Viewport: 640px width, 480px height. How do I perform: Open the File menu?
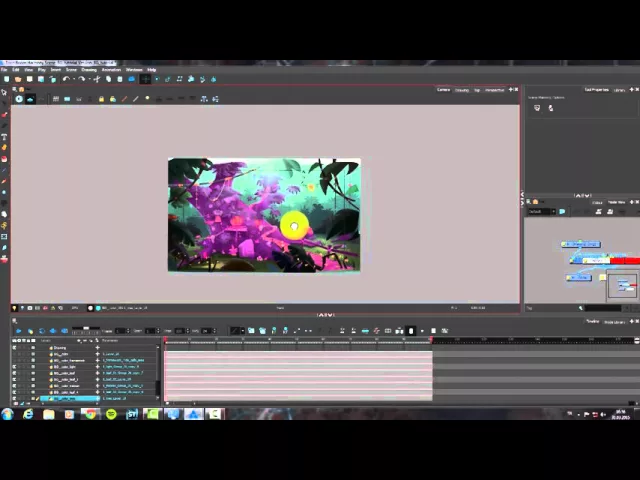pyautogui.click(x=4, y=70)
